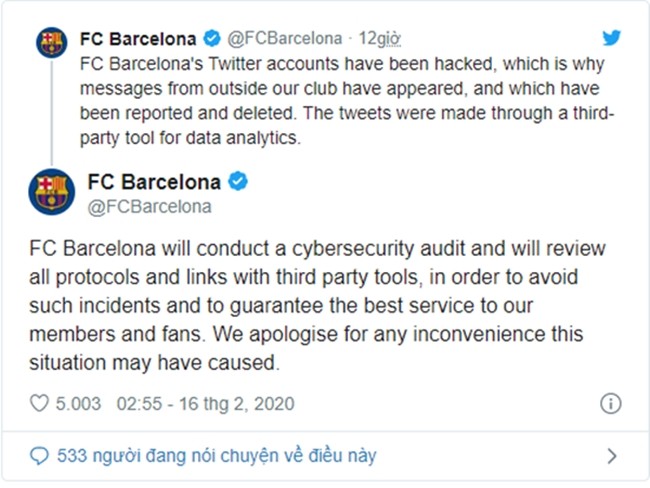Click the large FC Barcelona crest avatar
The height and width of the screenshot is (488, 650).
coord(51,191)
